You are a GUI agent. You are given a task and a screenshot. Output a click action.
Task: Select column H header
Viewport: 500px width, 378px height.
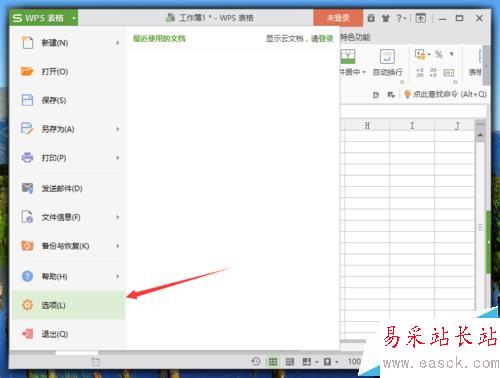pos(367,126)
